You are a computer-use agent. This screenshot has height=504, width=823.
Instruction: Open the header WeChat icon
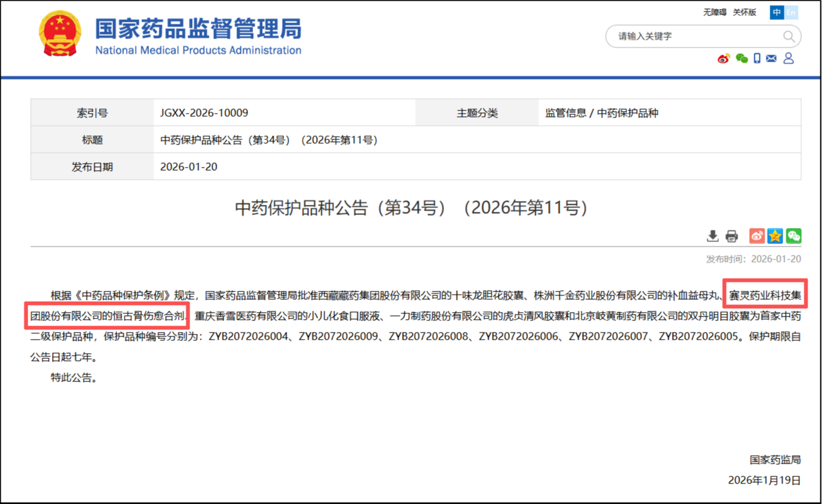pyautogui.click(x=741, y=58)
